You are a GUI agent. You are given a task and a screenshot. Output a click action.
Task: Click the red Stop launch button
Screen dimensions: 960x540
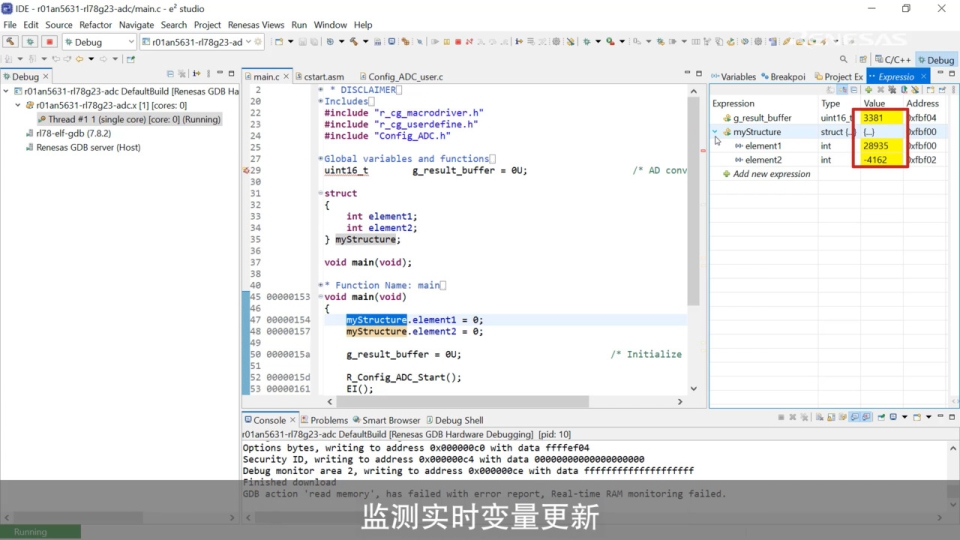50,42
